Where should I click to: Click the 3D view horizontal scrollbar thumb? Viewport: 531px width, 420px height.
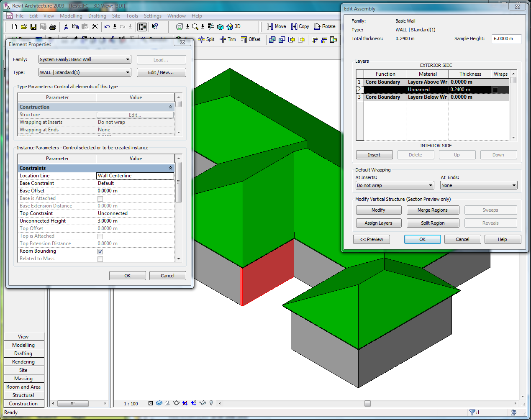tap(367, 404)
